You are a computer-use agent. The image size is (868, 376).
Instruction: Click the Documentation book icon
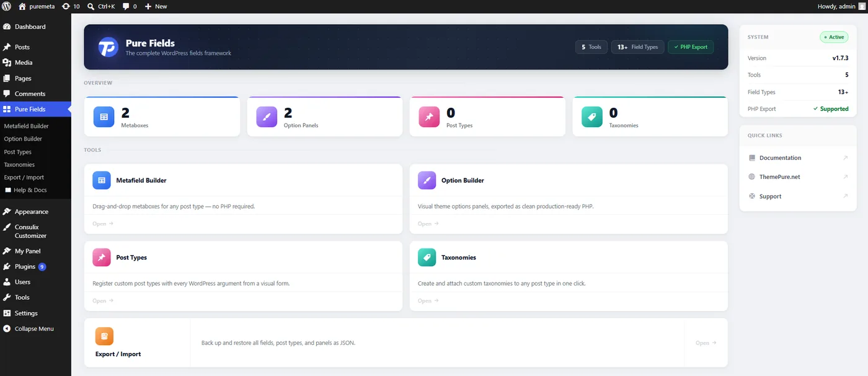point(752,158)
